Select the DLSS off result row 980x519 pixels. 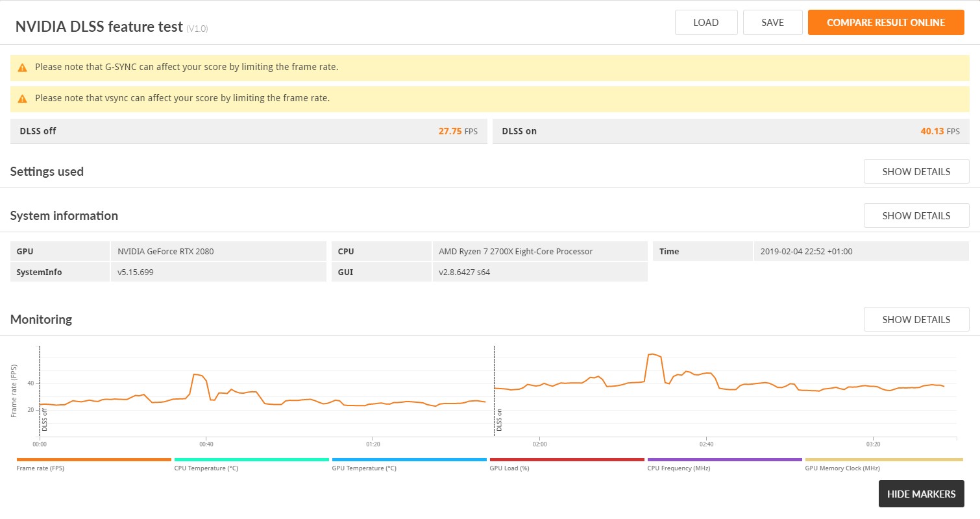coord(249,131)
